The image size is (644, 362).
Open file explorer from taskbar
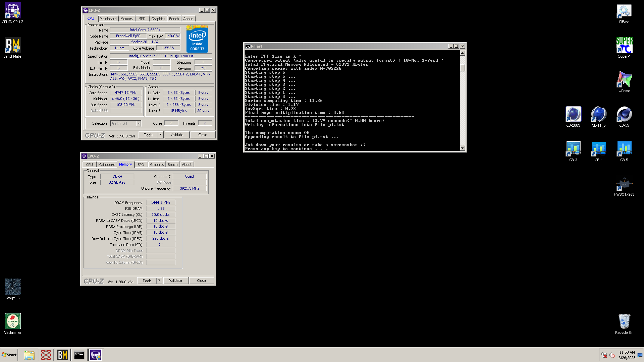(x=29, y=355)
